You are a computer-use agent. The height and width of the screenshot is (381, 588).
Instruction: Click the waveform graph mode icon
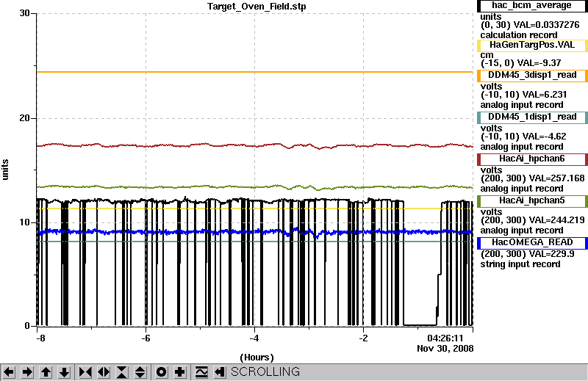(201, 372)
